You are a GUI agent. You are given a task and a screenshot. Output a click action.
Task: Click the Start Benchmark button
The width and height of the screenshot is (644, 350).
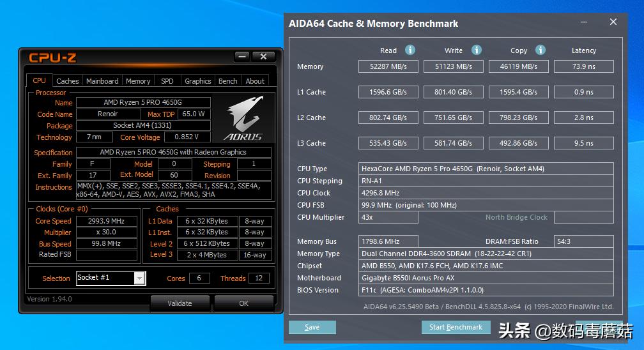[x=456, y=327]
